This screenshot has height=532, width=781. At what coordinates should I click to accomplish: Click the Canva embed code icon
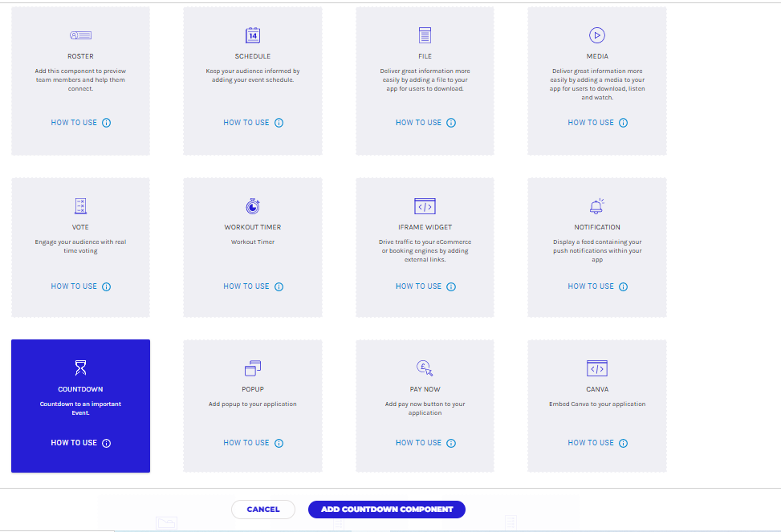point(596,368)
